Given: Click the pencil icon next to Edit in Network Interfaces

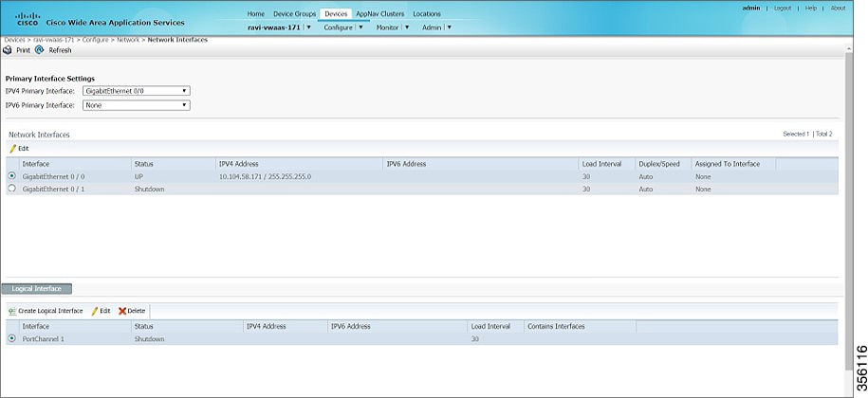Looking at the screenshot, I should 12,149.
